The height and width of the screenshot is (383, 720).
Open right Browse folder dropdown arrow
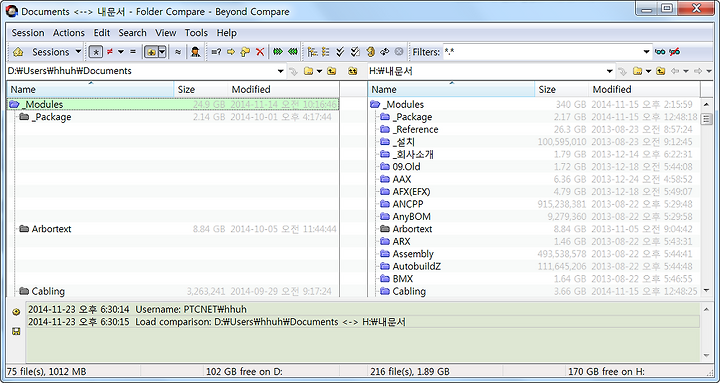click(648, 71)
